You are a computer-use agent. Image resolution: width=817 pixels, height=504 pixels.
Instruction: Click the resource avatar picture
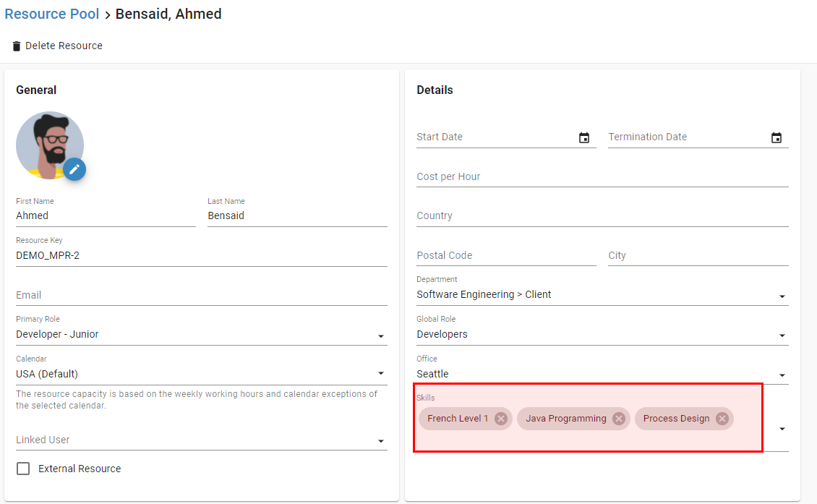(x=49, y=145)
